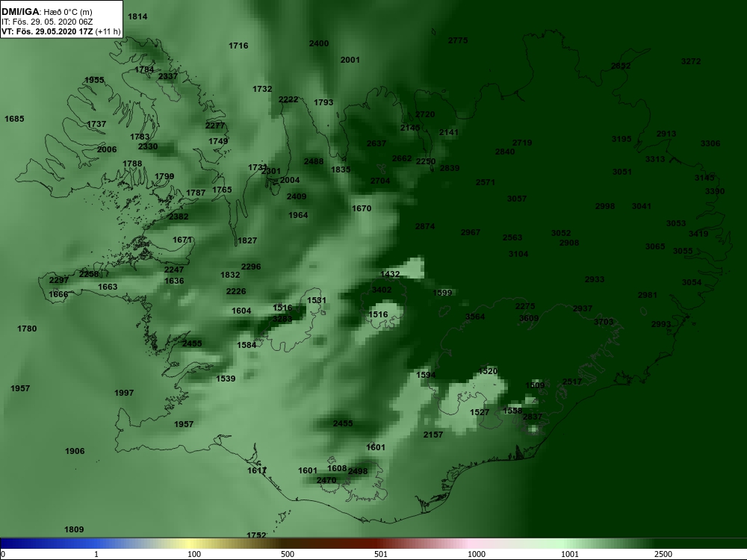Click the 3306 height label
The width and height of the screenshot is (747, 560).
point(710,143)
